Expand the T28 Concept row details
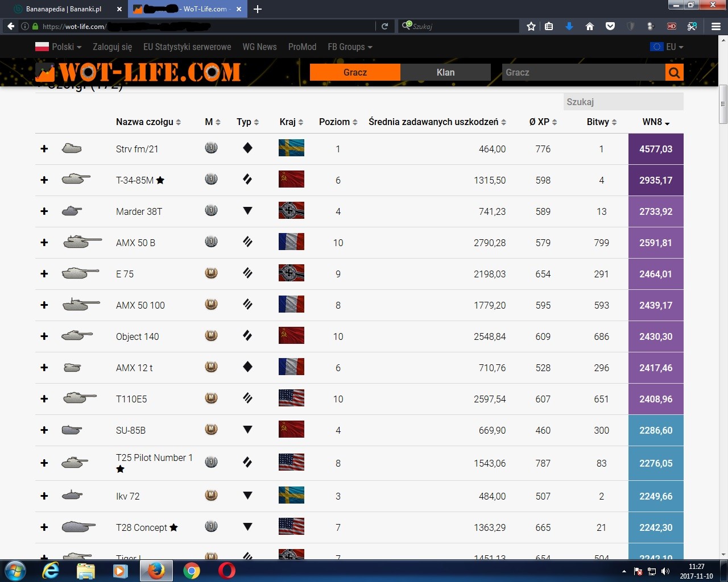The width and height of the screenshot is (728, 582). pyautogui.click(x=44, y=527)
